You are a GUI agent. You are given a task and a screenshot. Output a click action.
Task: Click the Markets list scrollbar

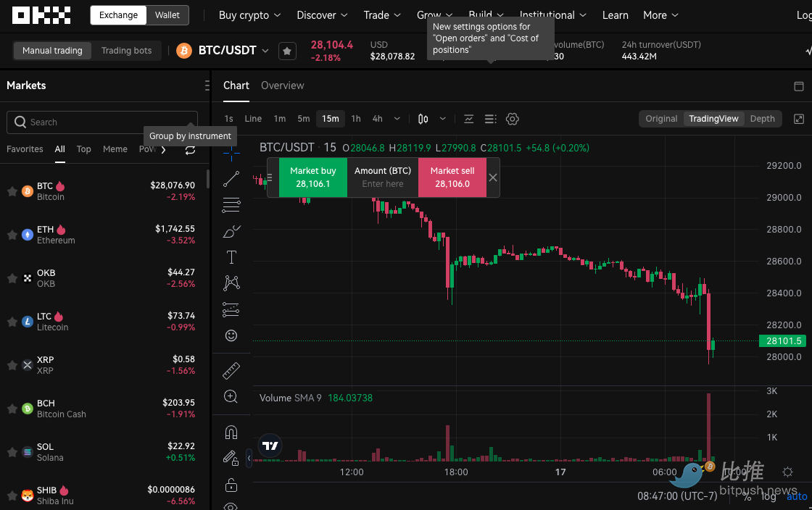tap(207, 178)
